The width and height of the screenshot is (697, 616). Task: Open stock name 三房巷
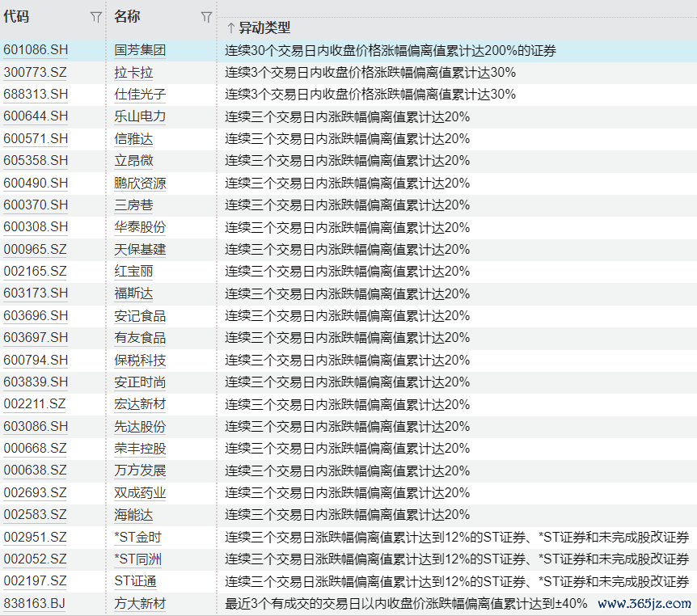coord(133,205)
